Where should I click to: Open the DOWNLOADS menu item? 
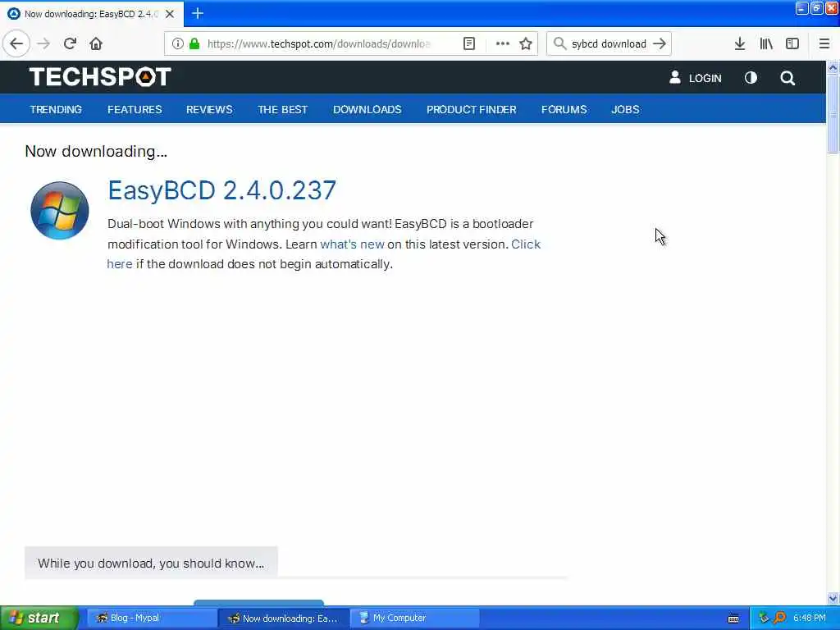[x=367, y=109]
